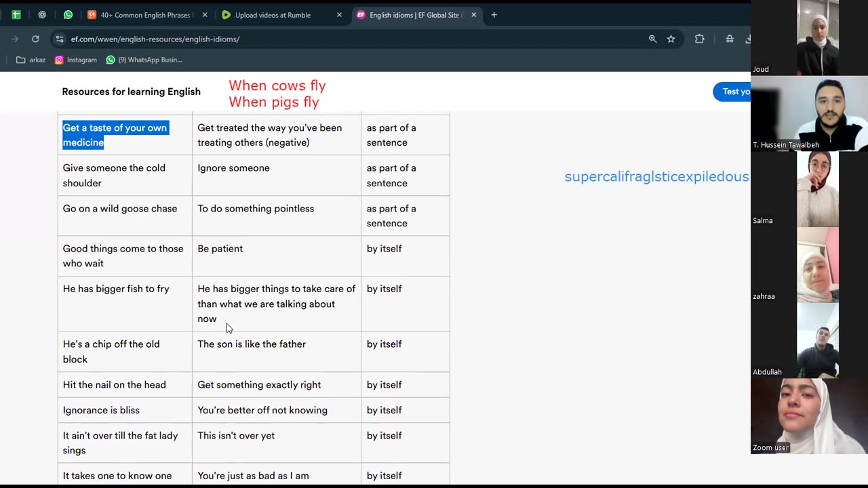Click Resources for learning English heading
Image resolution: width=868 pixels, height=488 pixels.
(x=131, y=91)
